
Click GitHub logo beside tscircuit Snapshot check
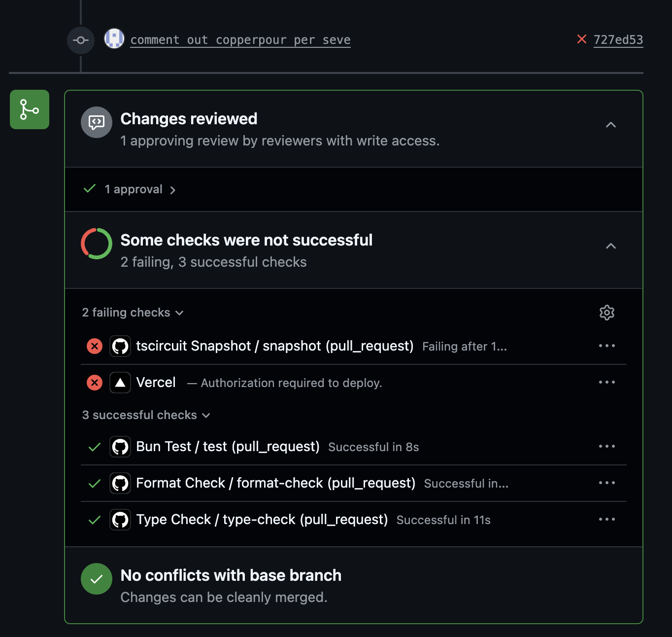click(x=120, y=346)
